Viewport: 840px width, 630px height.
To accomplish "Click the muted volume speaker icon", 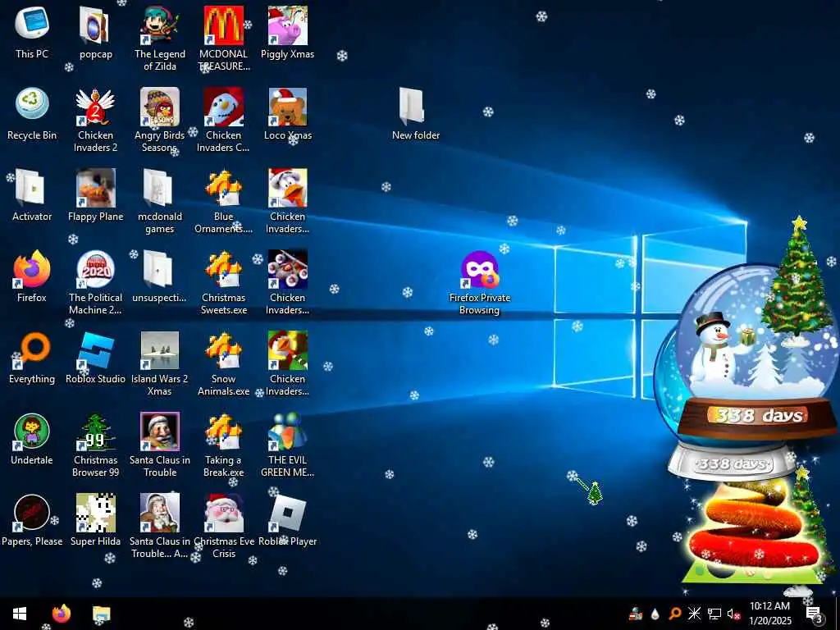I will tap(734, 614).
